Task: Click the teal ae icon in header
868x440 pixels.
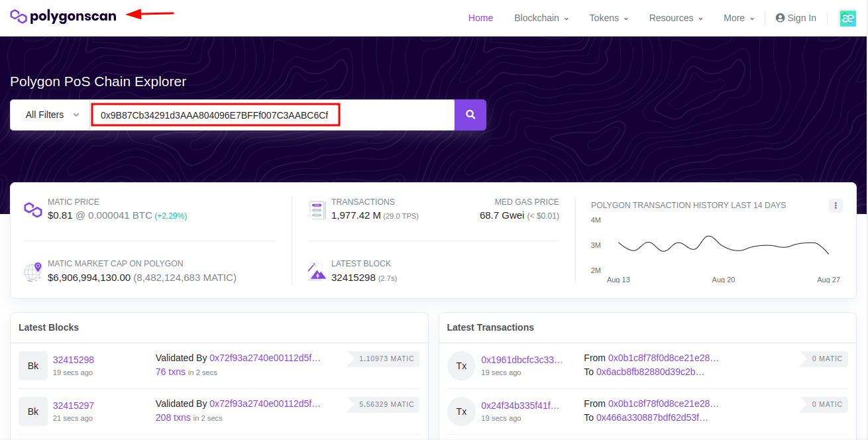Action: click(847, 18)
